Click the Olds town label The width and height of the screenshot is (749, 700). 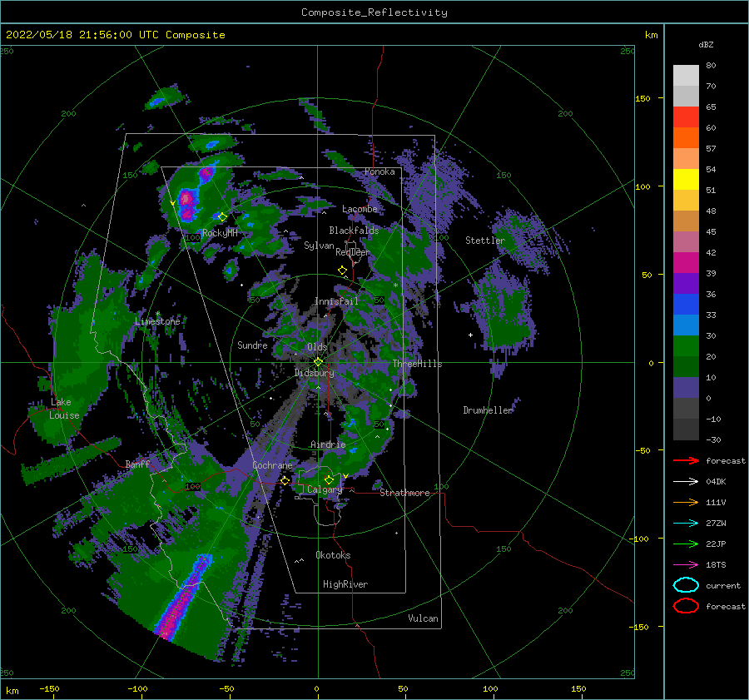(x=317, y=347)
